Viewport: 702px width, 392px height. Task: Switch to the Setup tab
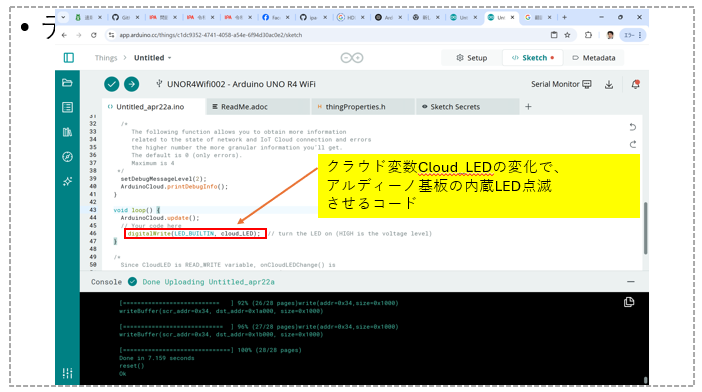pos(471,58)
